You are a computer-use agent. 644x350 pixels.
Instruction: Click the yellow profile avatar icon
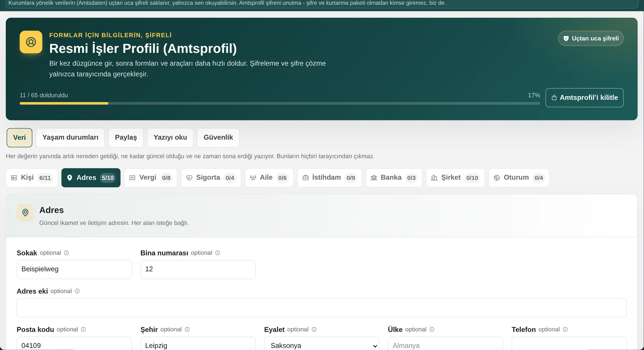click(x=31, y=42)
